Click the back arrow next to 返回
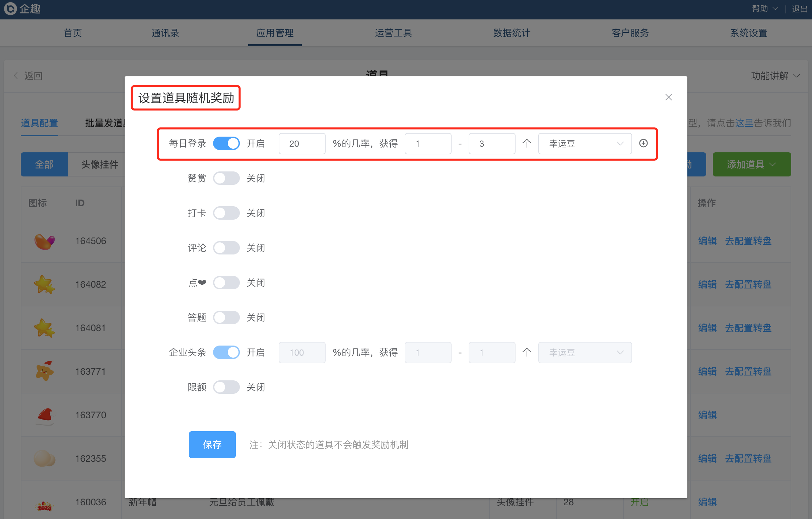This screenshot has height=519, width=812. tap(16, 75)
